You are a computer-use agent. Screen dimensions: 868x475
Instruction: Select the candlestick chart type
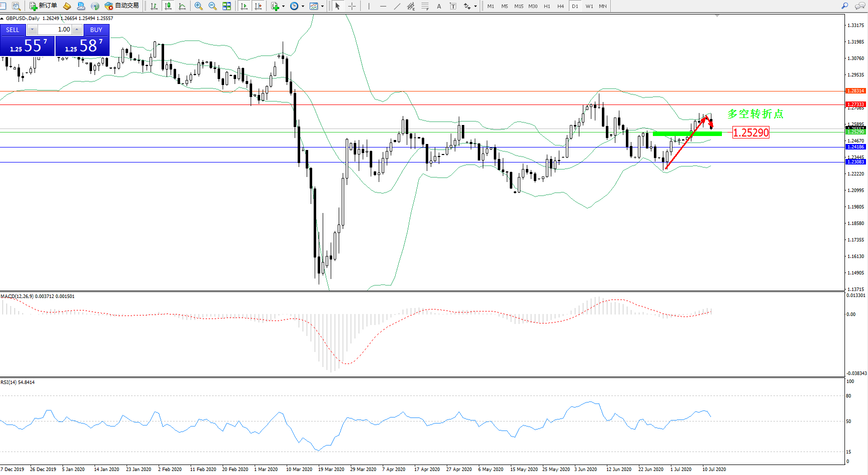pos(168,6)
